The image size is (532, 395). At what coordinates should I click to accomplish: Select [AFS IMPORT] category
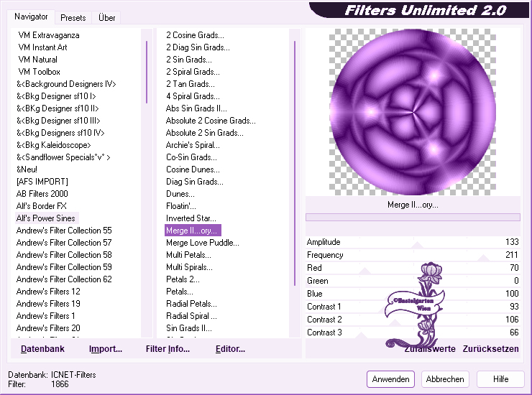pos(42,182)
